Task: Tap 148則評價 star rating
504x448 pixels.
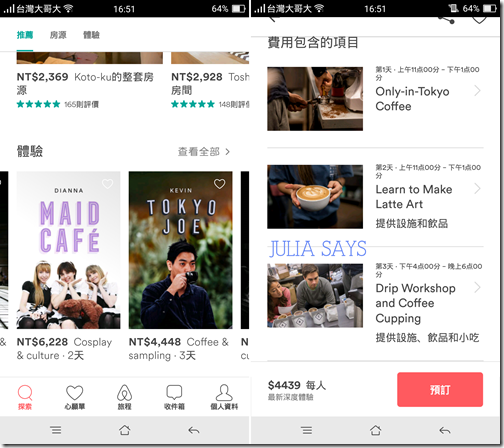Action: point(210,104)
